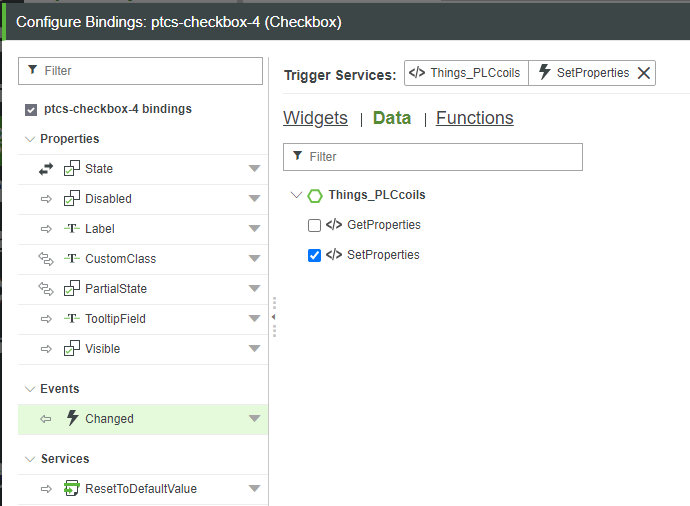Click the text type icon beside Label
The image size is (690, 506).
[72, 229]
